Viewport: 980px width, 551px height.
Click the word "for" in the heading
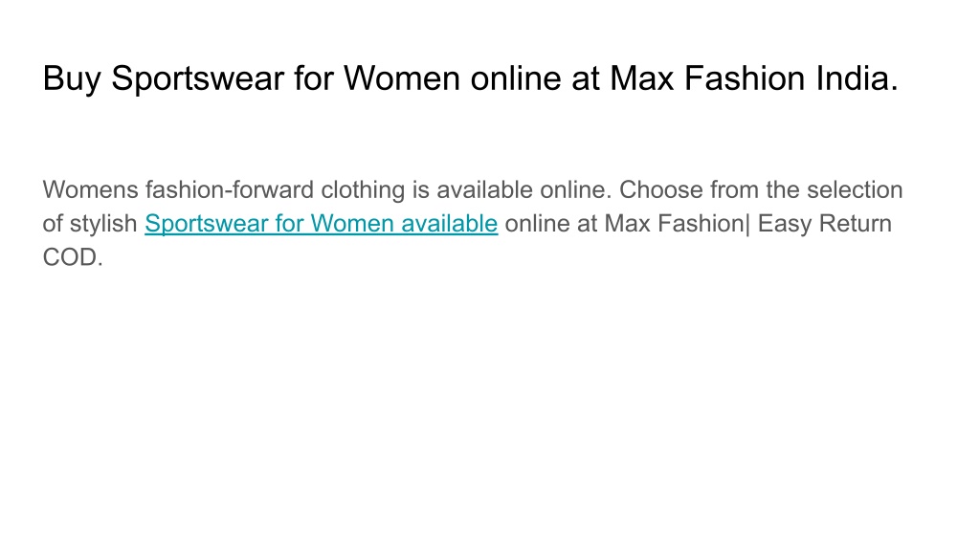tap(314, 78)
